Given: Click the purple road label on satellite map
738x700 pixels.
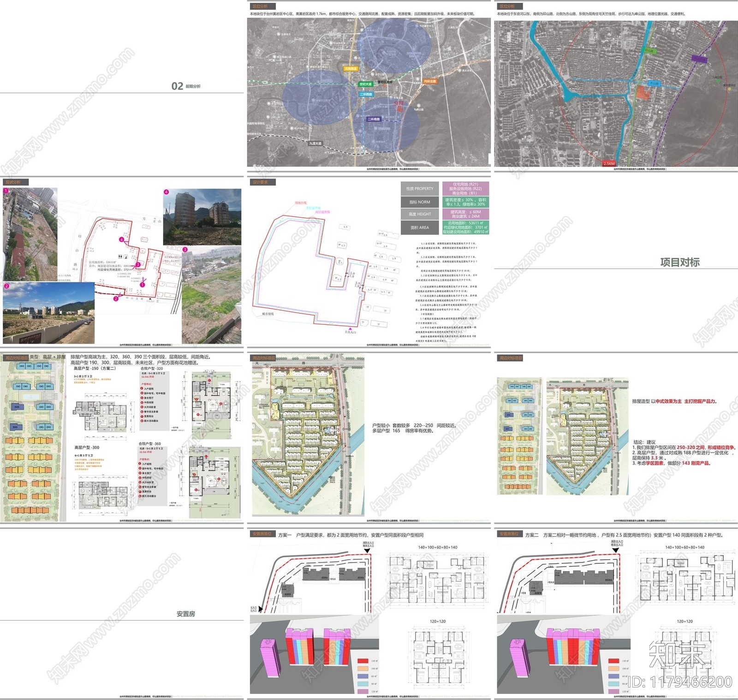Looking at the screenshot, I should (699, 59).
